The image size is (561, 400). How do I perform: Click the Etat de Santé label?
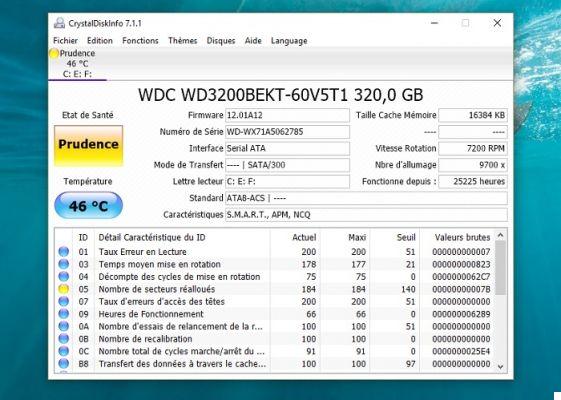tap(88, 115)
